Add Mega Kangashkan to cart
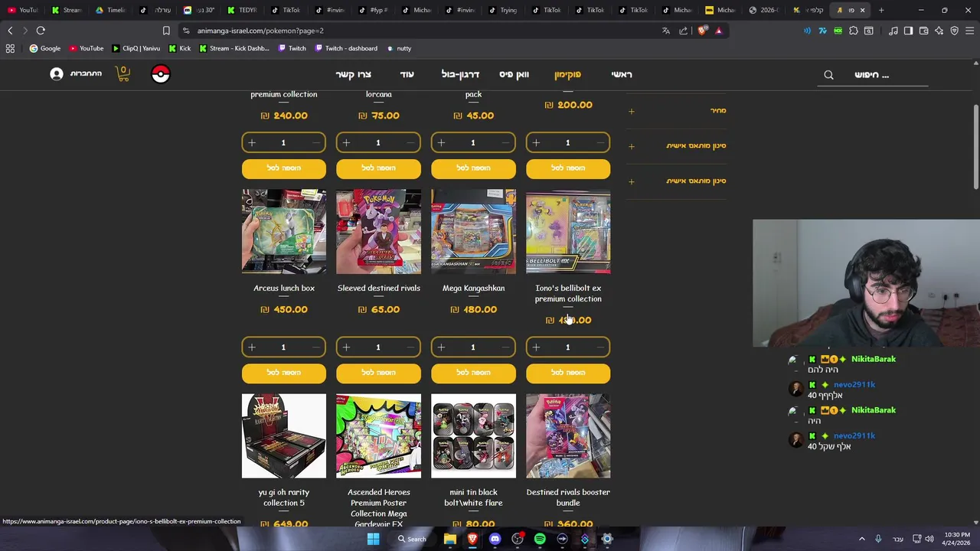Viewport: 980px width, 551px height. tap(473, 373)
